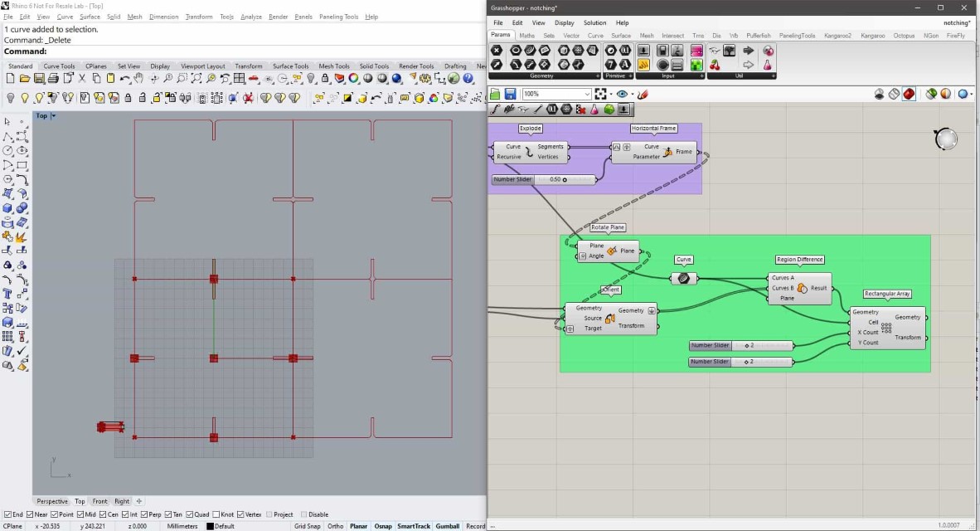Image resolution: width=980 pixels, height=531 pixels.
Task: Click the Rectangular Array component on canvas
Action: 887,327
